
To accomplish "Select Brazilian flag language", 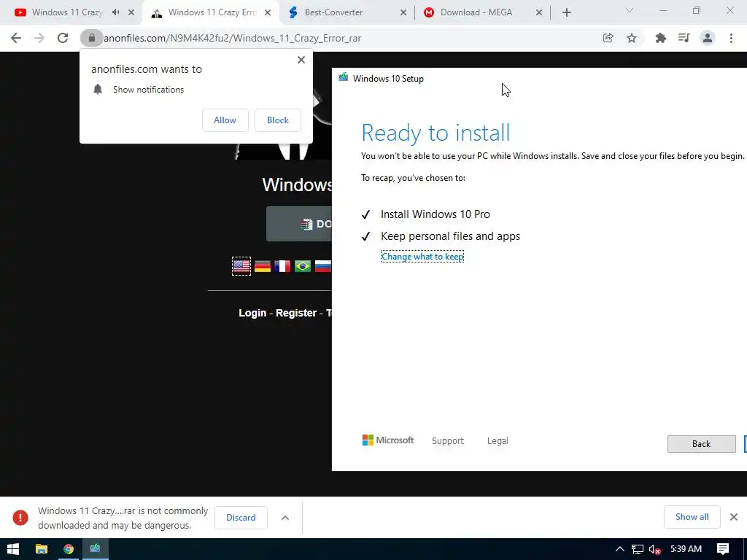I will (x=303, y=266).
